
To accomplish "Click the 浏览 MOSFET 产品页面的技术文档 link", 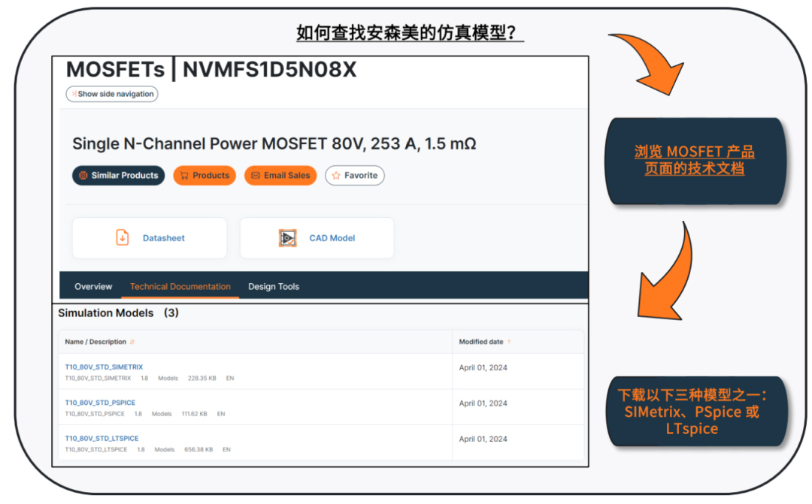I will coord(695,160).
